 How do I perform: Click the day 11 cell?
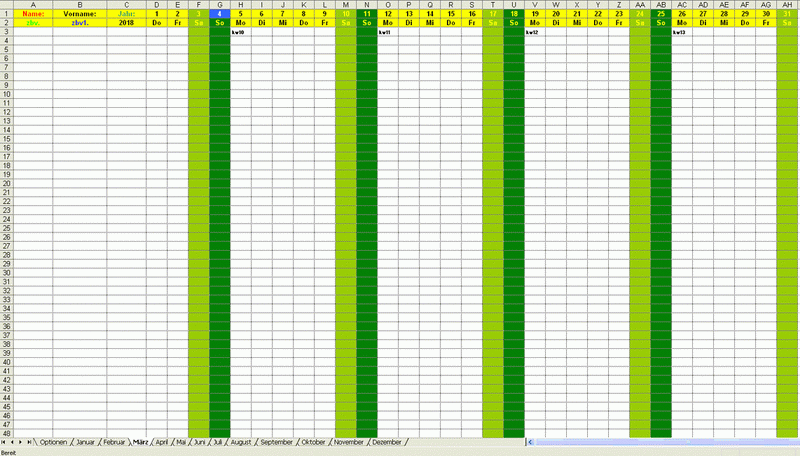[367, 14]
